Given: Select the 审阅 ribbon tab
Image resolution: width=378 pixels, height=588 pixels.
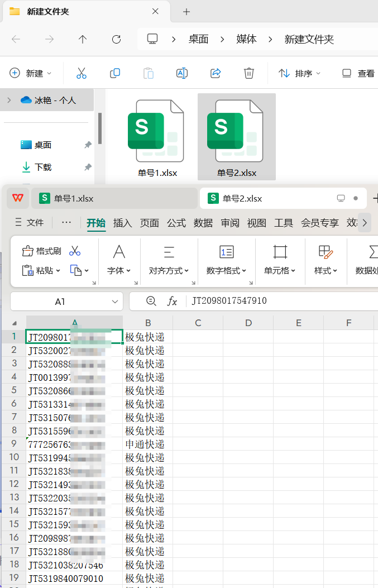Looking at the screenshot, I should tap(230, 223).
